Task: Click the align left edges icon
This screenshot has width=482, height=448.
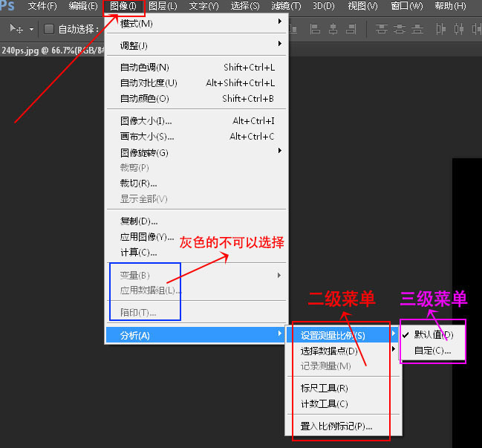Action: click(x=315, y=30)
